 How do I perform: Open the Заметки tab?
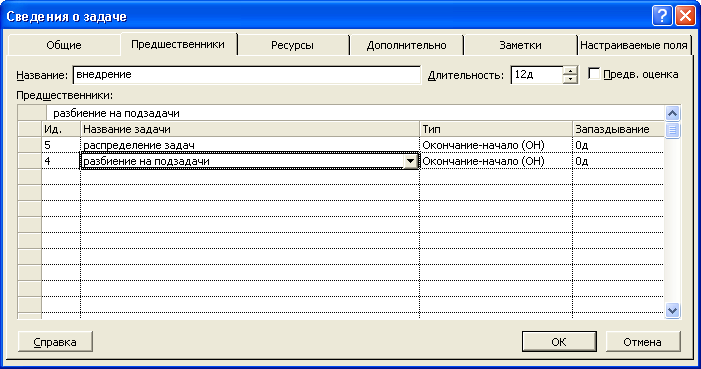pyautogui.click(x=520, y=45)
